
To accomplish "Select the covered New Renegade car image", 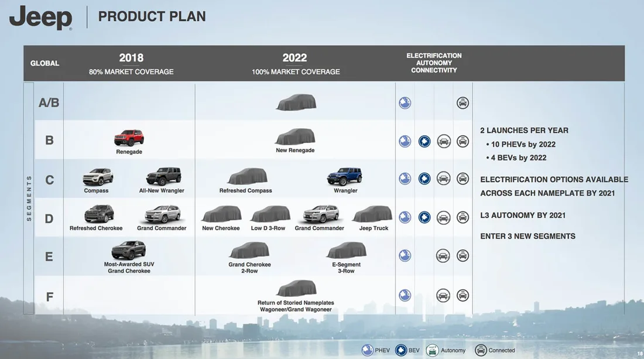I will click(x=295, y=137).
